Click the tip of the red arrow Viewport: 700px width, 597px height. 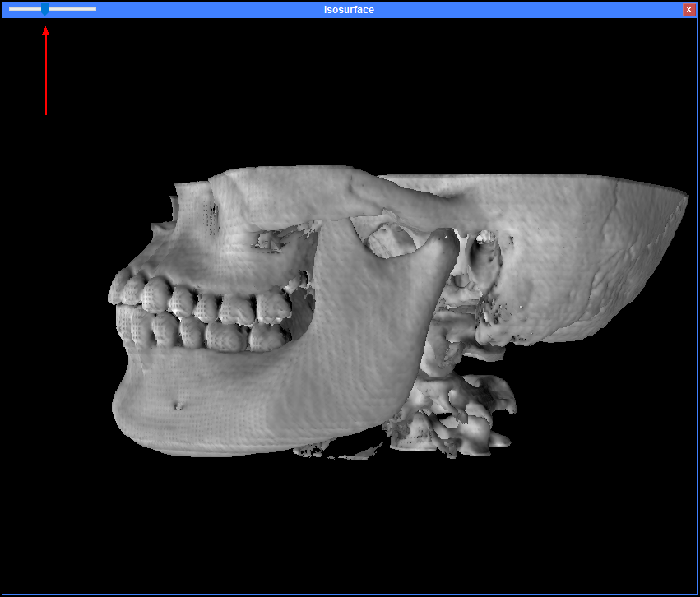46,30
